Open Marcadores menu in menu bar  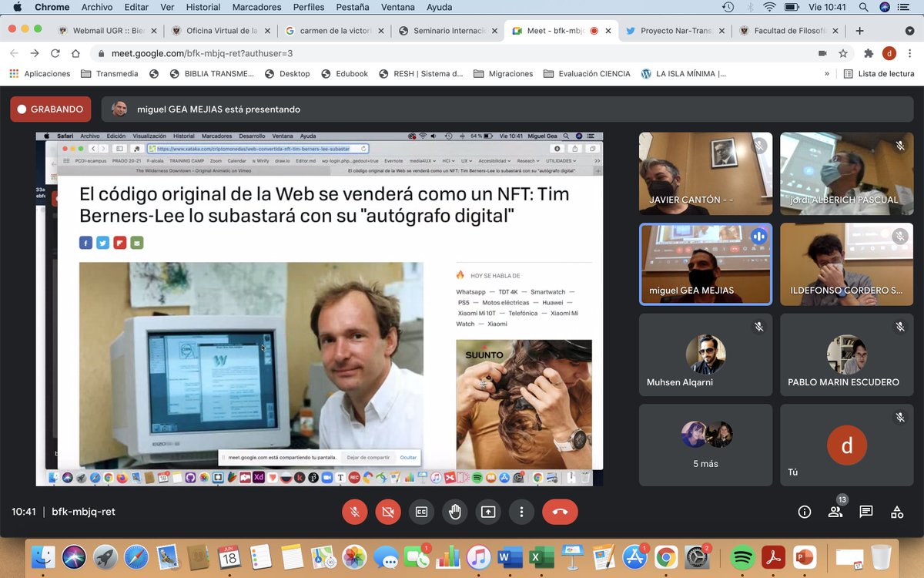coord(257,7)
